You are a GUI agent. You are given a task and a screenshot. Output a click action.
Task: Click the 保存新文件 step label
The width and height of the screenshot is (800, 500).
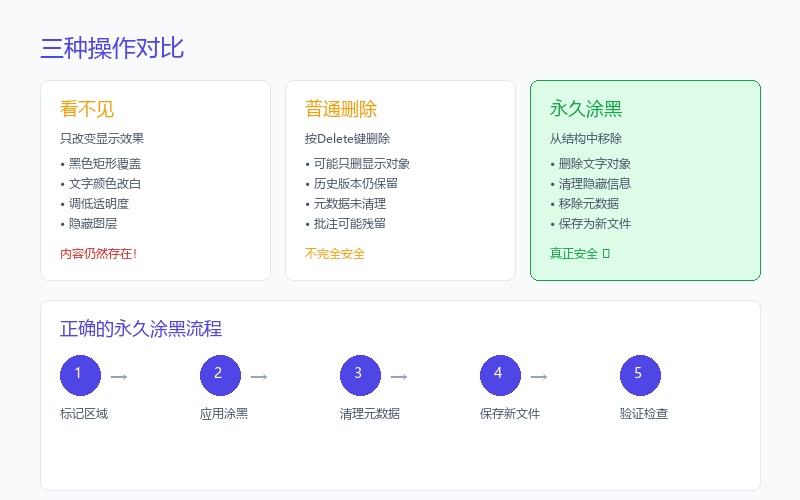(510, 413)
